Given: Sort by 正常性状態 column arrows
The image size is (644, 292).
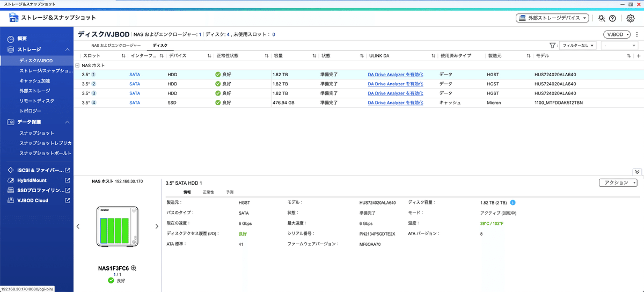Looking at the screenshot, I should point(267,56).
